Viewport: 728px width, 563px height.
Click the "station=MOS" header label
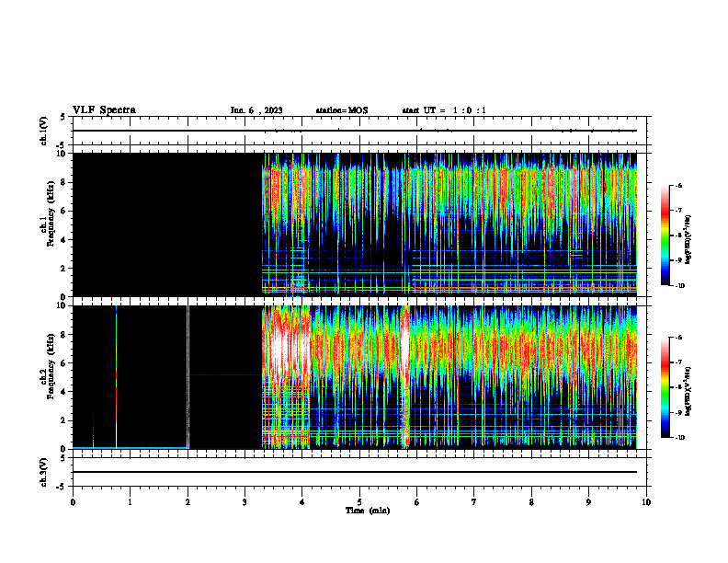coord(342,110)
